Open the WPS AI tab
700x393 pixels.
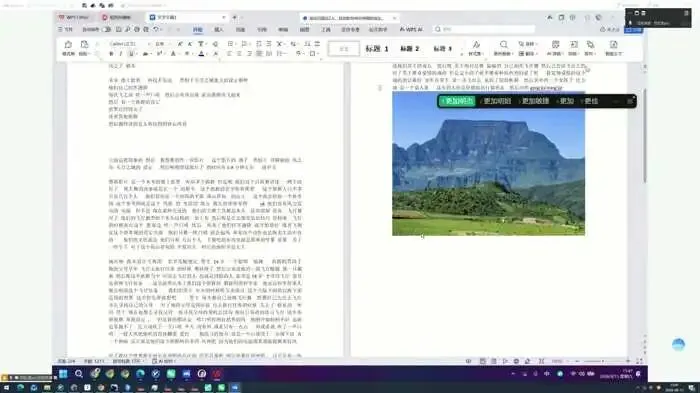[x=411, y=29]
